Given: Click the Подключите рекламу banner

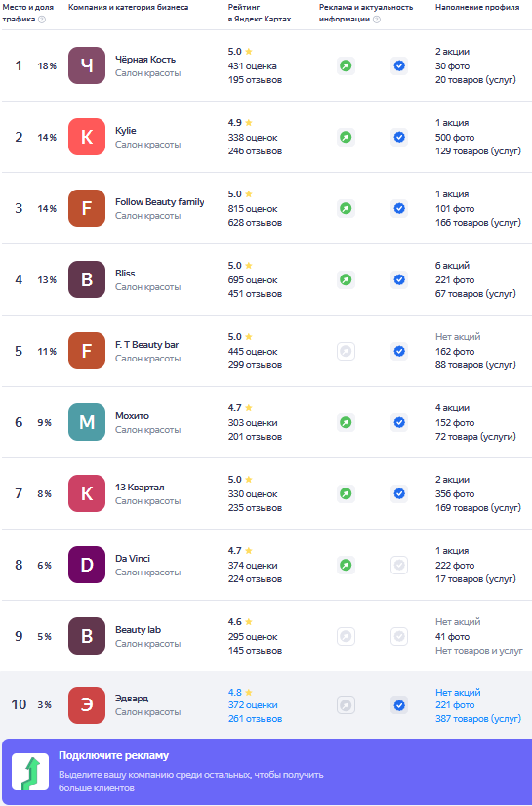Looking at the screenshot, I should (267, 772).
